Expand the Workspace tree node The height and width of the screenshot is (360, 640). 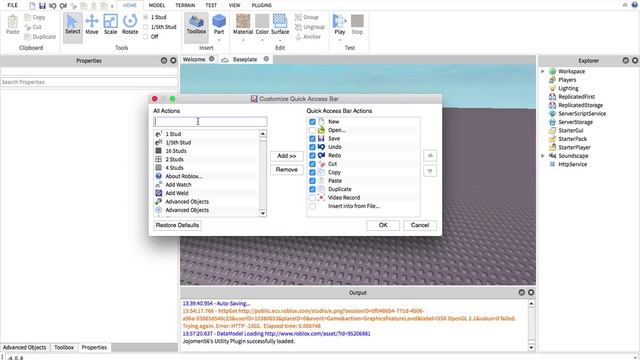click(543, 71)
